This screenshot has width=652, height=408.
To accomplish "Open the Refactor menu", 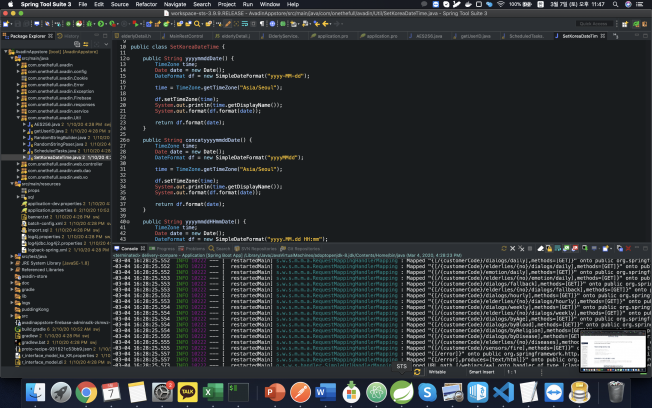I will point(146,5).
